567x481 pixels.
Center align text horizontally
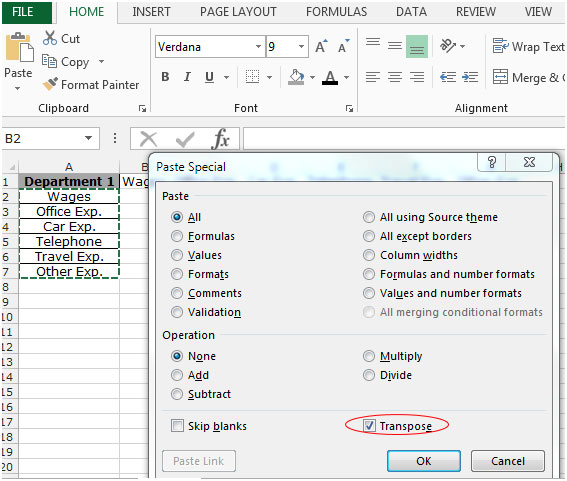[x=395, y=77]
